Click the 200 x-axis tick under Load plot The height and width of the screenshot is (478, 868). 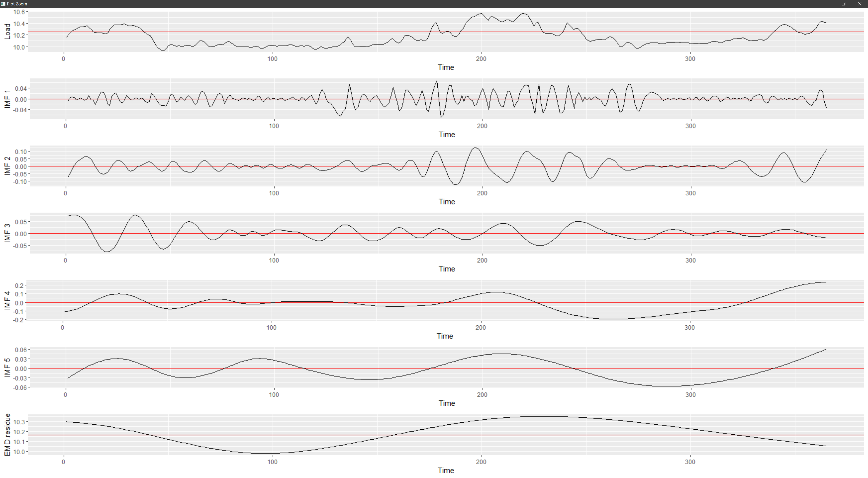(x=481, y=59)
